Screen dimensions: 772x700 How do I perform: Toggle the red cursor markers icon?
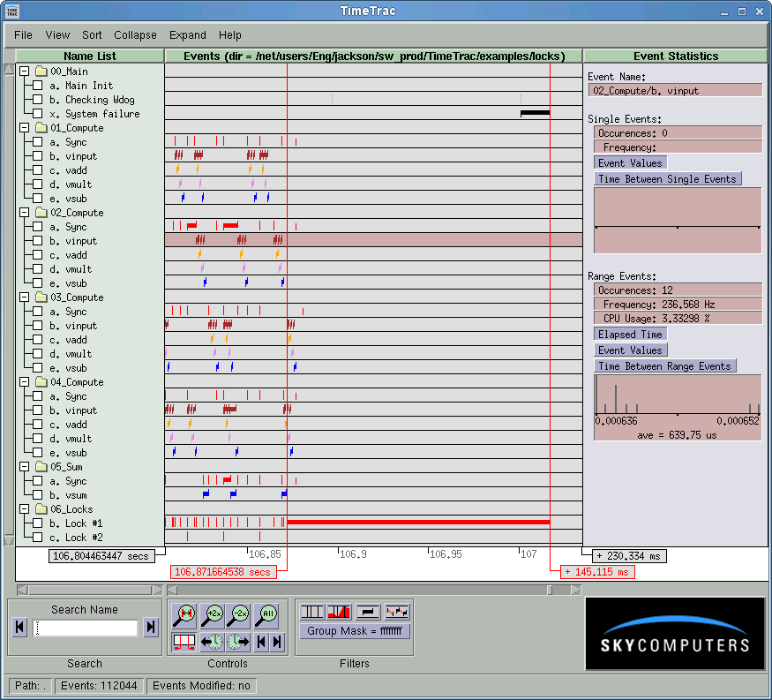click(184, 642)
